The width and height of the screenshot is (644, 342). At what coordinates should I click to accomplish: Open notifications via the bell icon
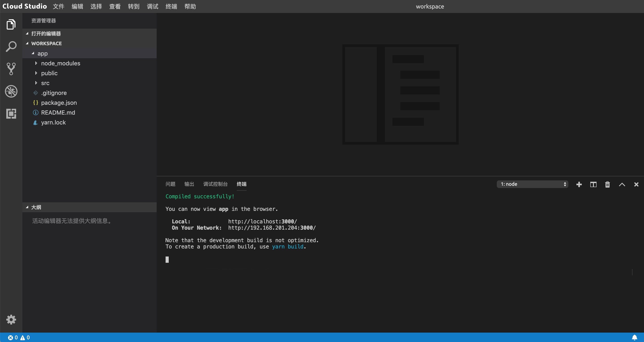tap(635, 338)
